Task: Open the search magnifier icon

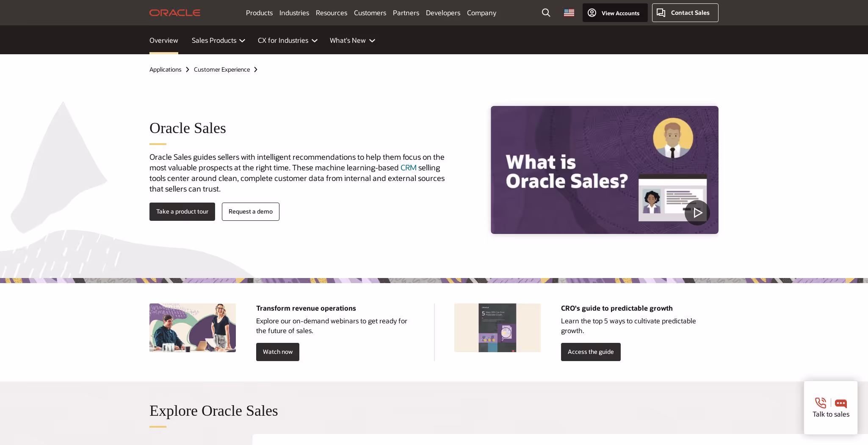Action: click(x=546, y=13)
